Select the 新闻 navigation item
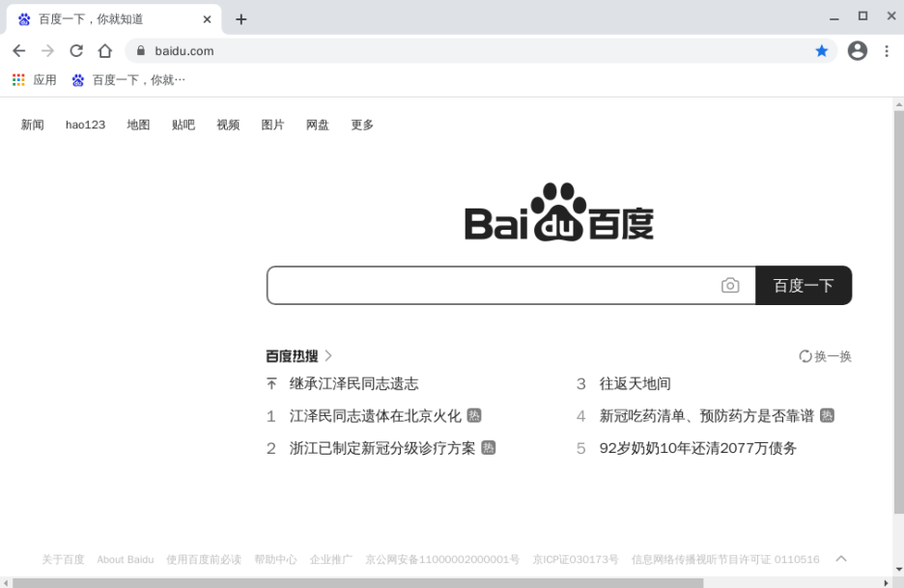Image resolution: width=904 pixels, height=588 pixels. pos(33,125)
